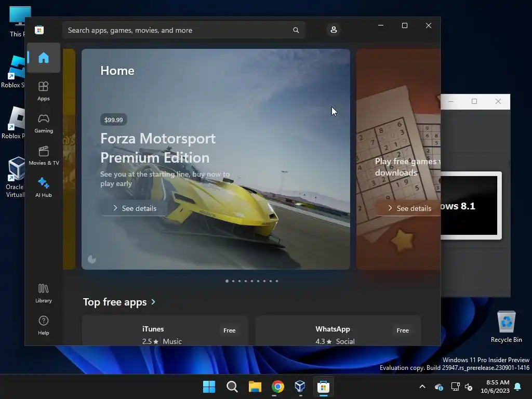Open the WhatsApp app card
The height and width of the screenshot is (399, 532).
click(x=338, y=331)
